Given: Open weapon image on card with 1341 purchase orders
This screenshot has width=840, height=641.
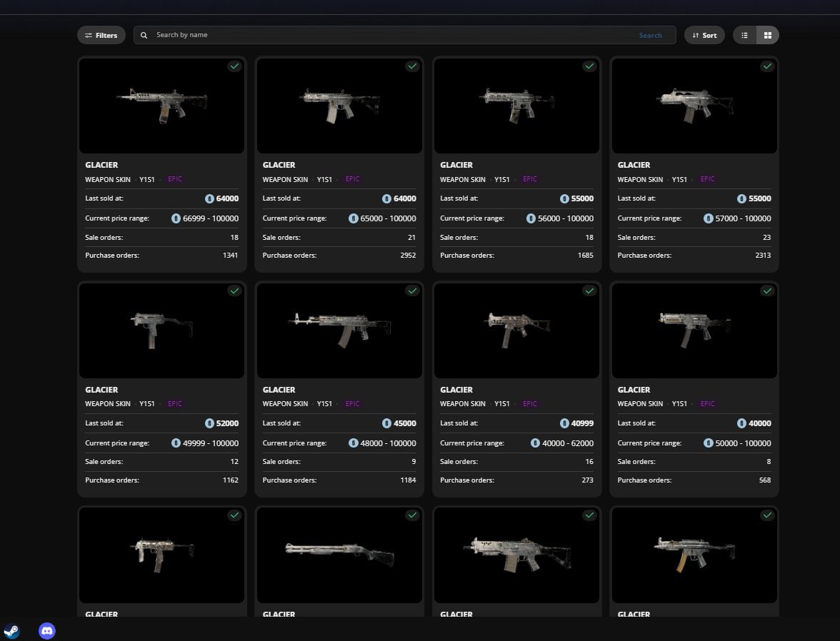Looking at the screenshot, I should (161, 106).
